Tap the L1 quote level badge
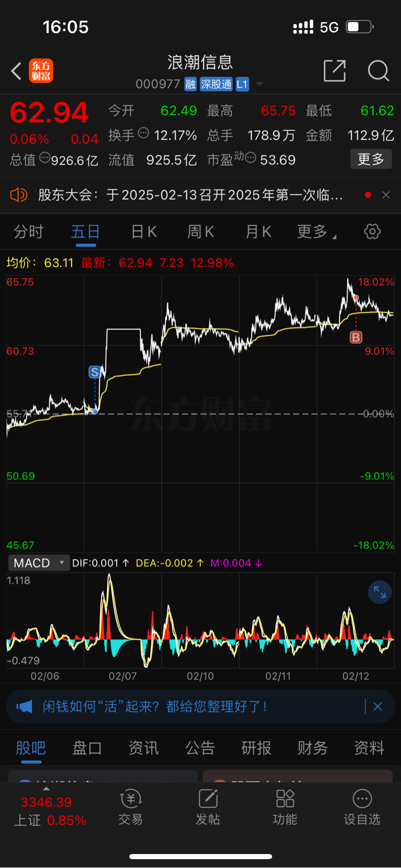 [242, 84]
